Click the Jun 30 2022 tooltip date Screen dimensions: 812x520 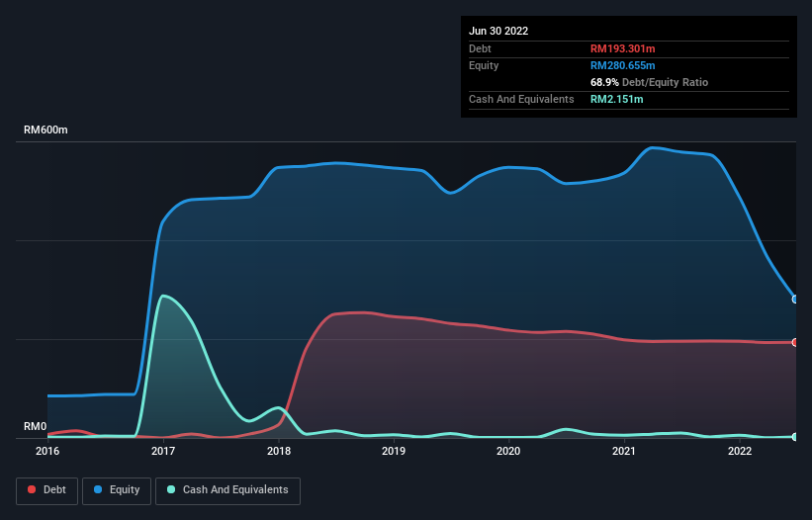point(498,31)
